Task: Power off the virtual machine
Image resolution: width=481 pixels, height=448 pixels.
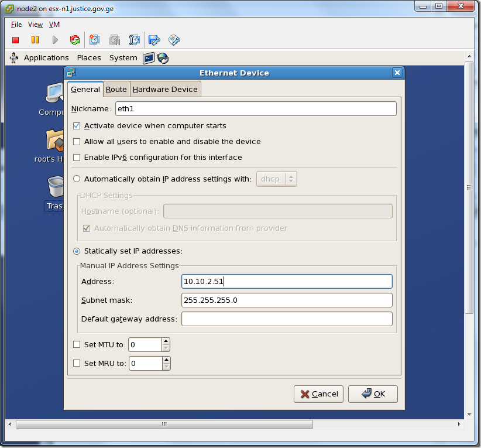Action: click(x=15, y=40)
